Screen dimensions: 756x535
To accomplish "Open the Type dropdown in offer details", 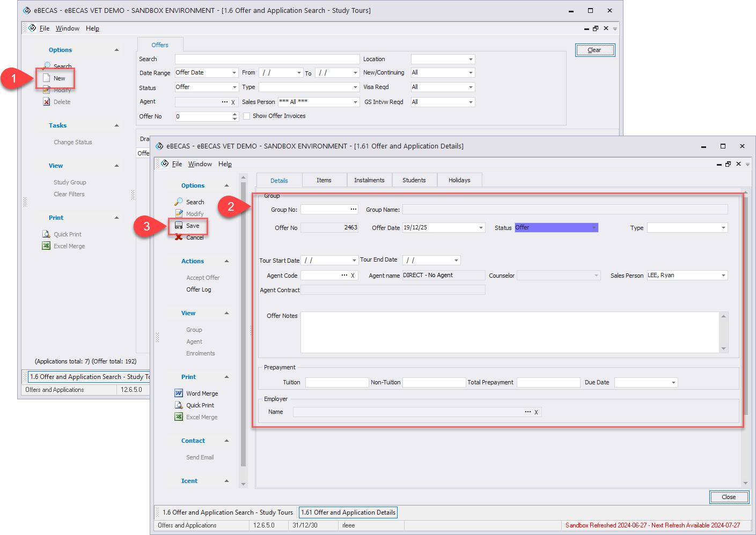I will tap(723, 228).
